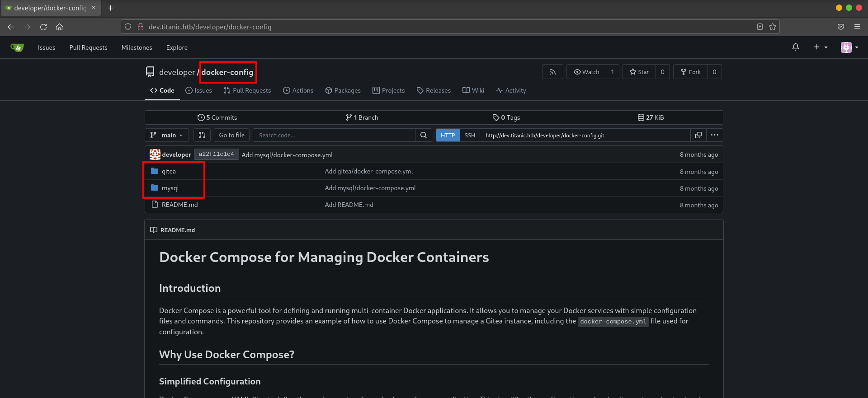Open Milestones in top navigation

click(x=137, y=47)
